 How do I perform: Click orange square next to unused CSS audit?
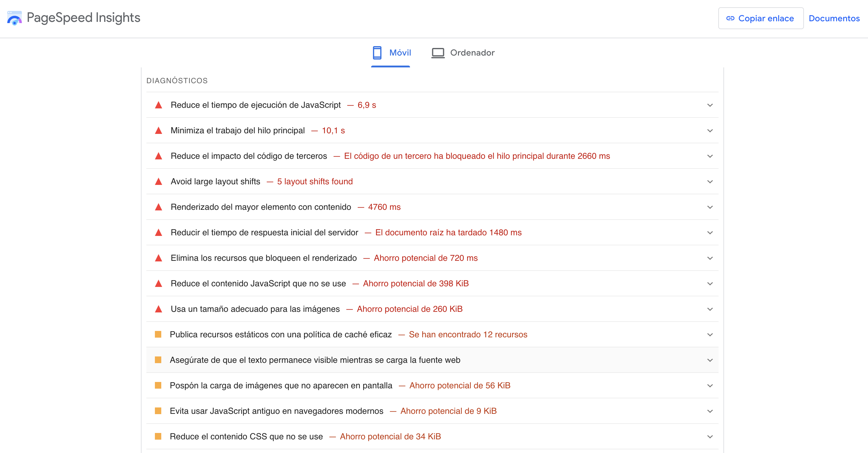[x=158, y=436]
